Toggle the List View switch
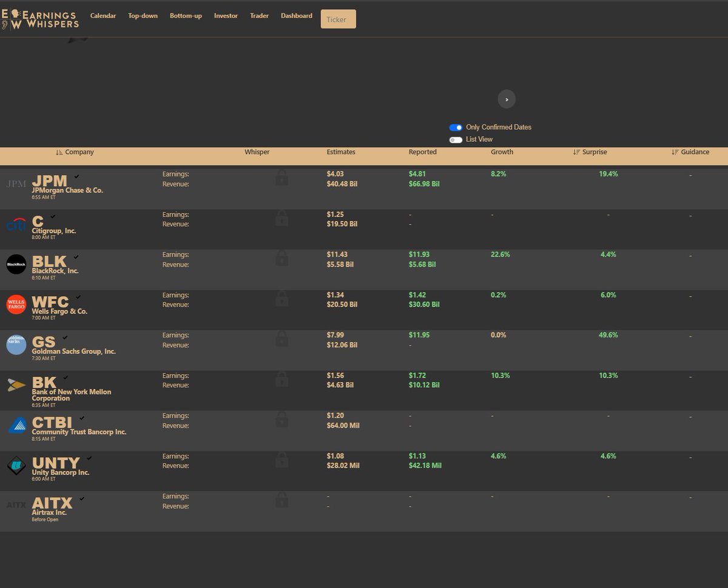Viewport: 728px width, 588px height. (x=456, y=139)
